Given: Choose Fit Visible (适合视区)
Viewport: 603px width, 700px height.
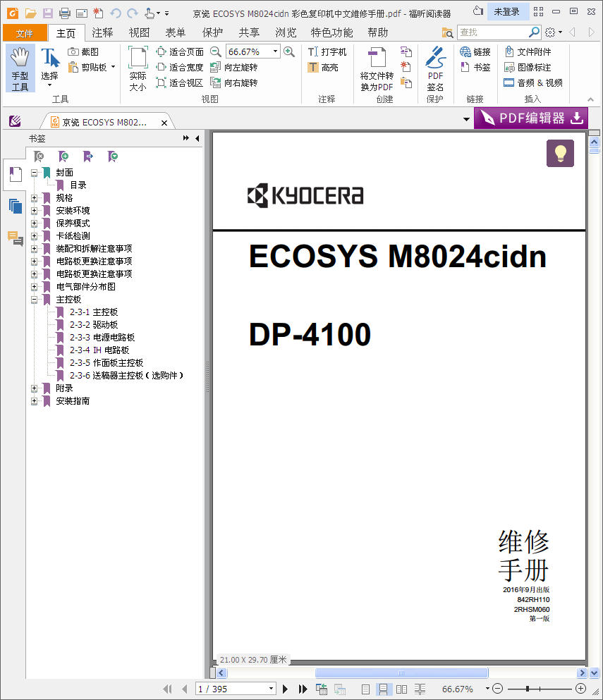Looking at the screenshot, I should pos(180,82).
